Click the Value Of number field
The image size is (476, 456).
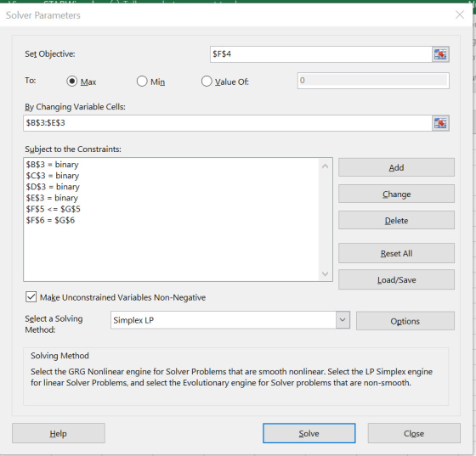(373, 81)
